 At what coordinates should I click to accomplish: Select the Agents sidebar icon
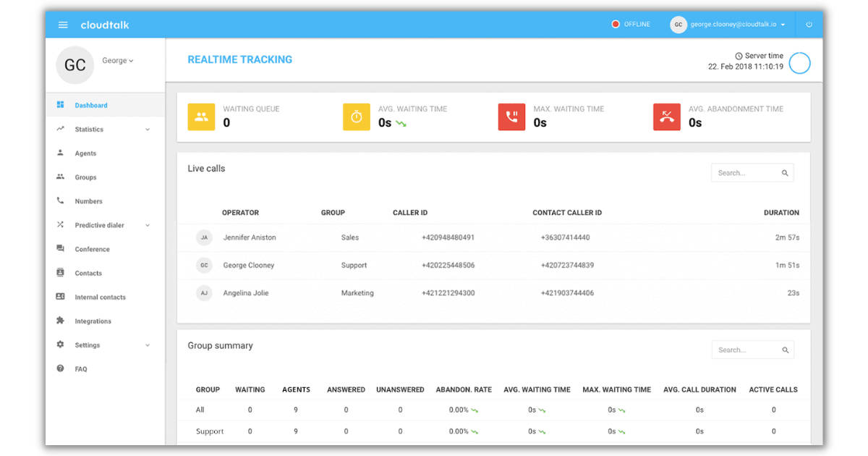[61, 153]
